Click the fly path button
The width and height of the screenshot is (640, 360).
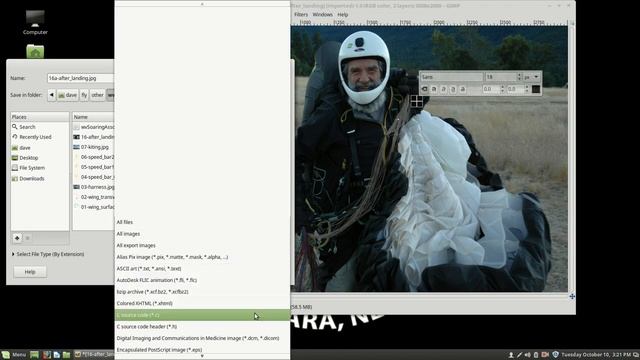[84, 95]
